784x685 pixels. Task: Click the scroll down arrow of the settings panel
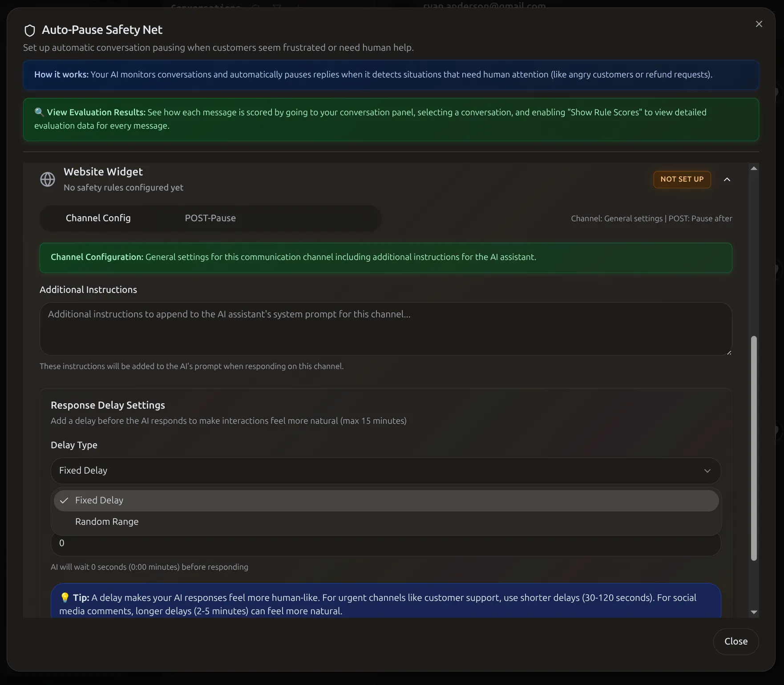click(753, 612)
